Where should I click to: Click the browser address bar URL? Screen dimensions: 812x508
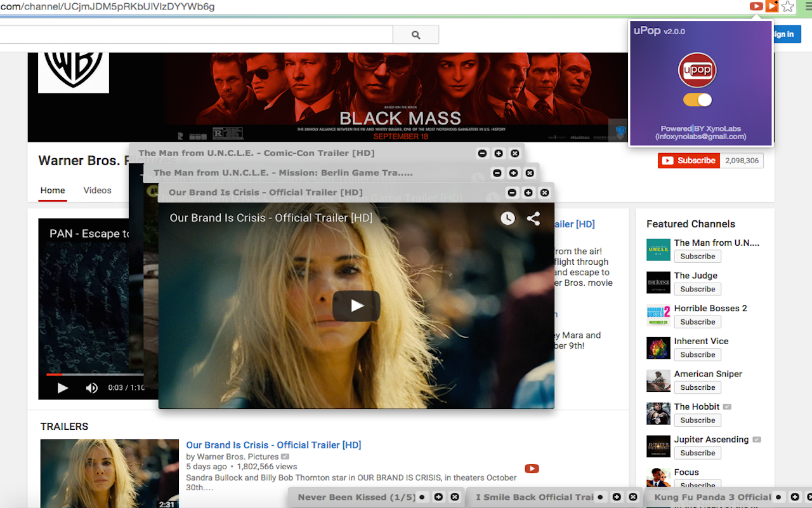click(x=108, y=6)
